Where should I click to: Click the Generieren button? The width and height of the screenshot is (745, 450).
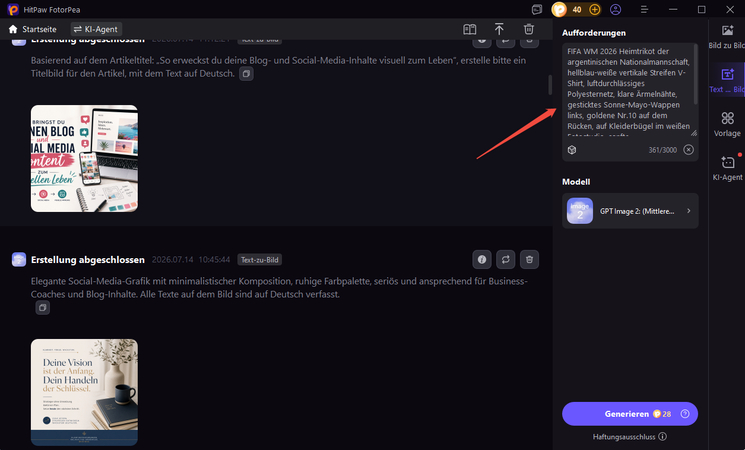pos(630,414)
